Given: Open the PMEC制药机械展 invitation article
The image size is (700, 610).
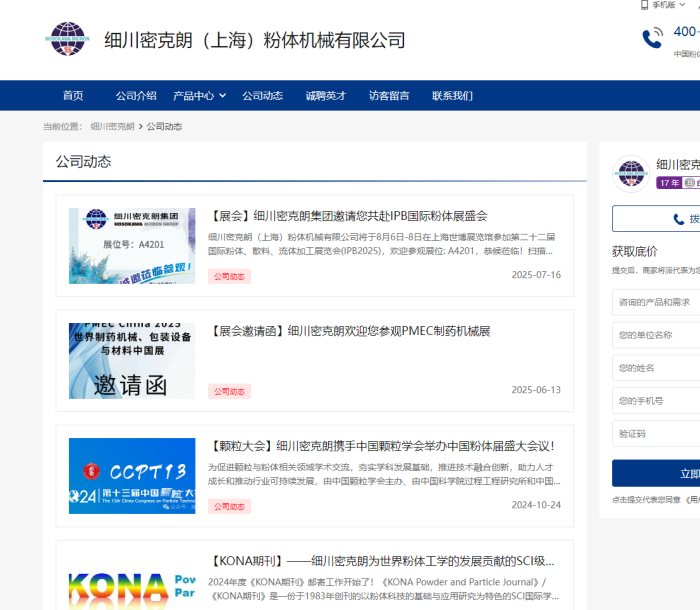Looking at the screenshot, I should click(350, 330).
